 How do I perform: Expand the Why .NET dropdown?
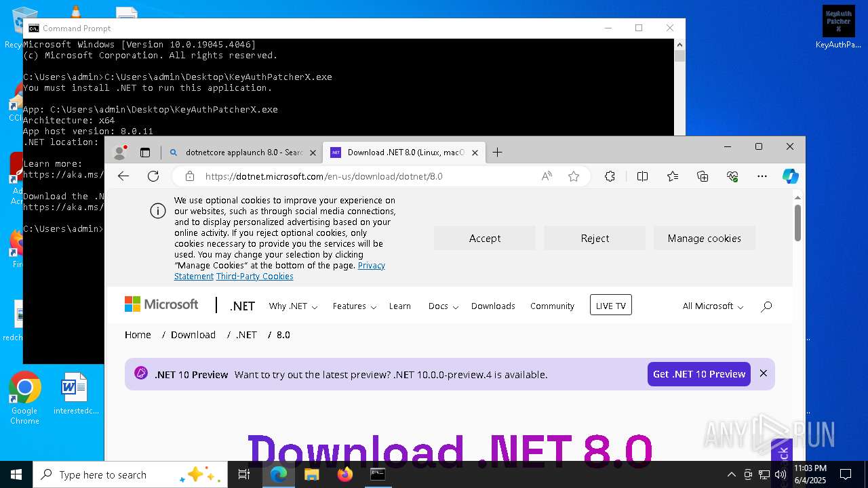click(x=293, y=306)
